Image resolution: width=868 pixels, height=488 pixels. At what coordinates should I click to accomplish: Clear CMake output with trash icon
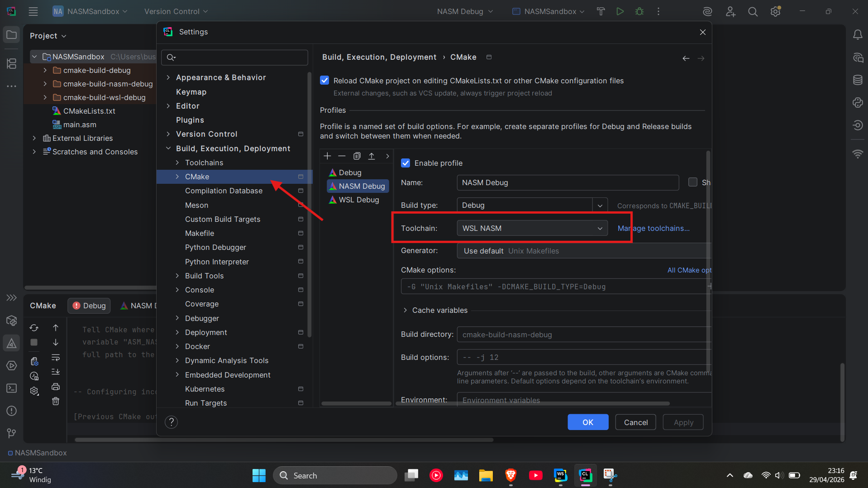pos(56,401)
